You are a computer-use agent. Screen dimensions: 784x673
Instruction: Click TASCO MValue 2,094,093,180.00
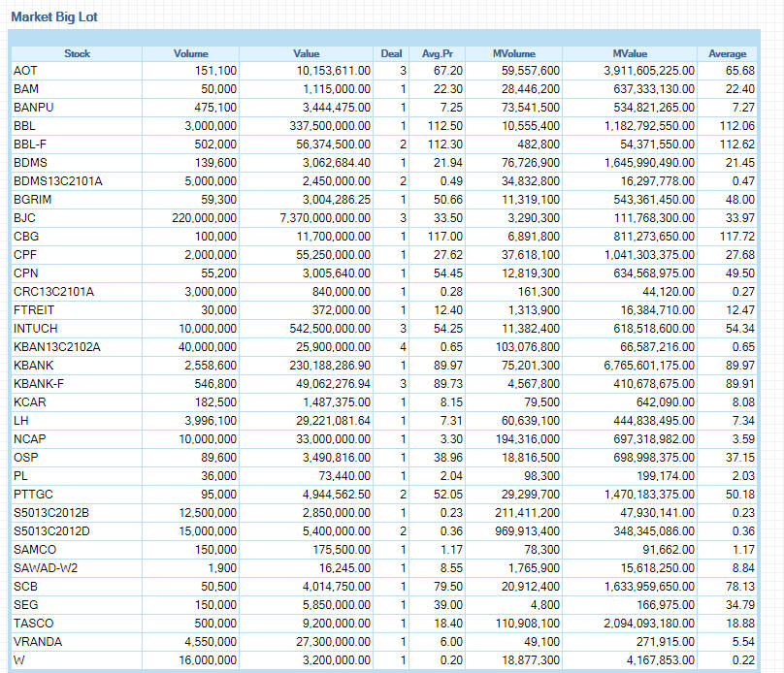click(x=649, y=624)
